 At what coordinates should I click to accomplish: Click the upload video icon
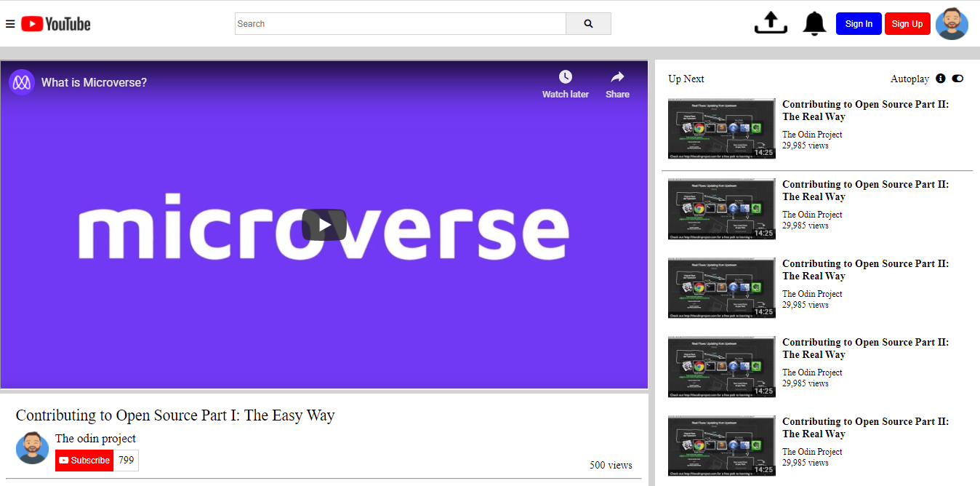(x=771, y=23)
